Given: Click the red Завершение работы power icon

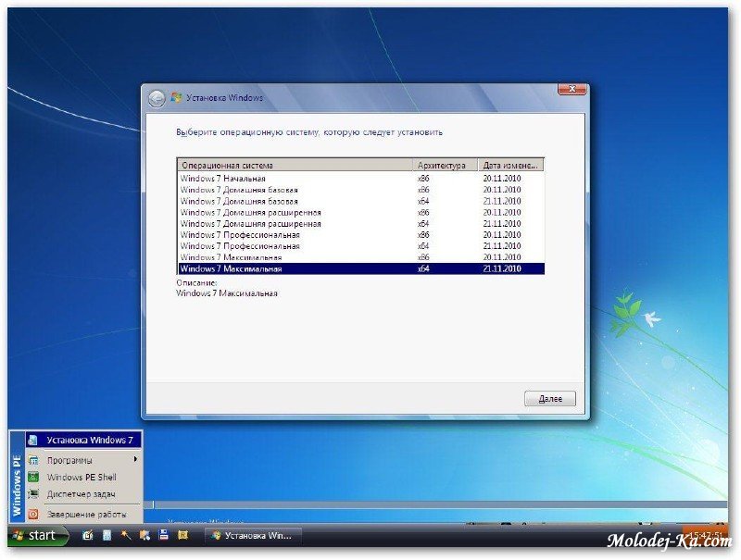Looking at the screenshot, I should [x=33, y=514].
